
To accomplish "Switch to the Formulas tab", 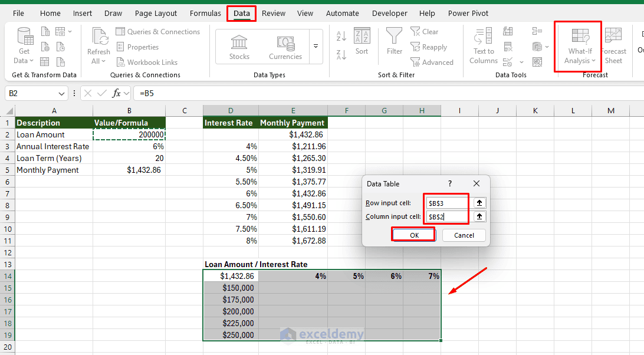I will coord(205,13).
